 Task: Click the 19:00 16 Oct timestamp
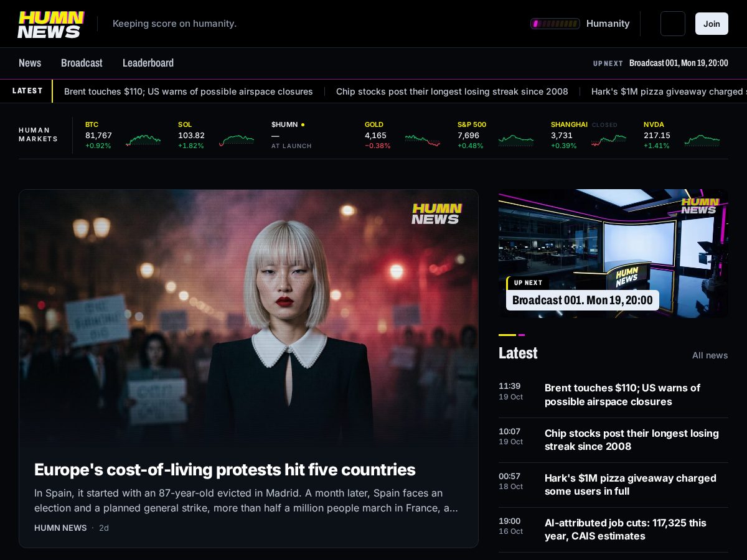(510, 526)
